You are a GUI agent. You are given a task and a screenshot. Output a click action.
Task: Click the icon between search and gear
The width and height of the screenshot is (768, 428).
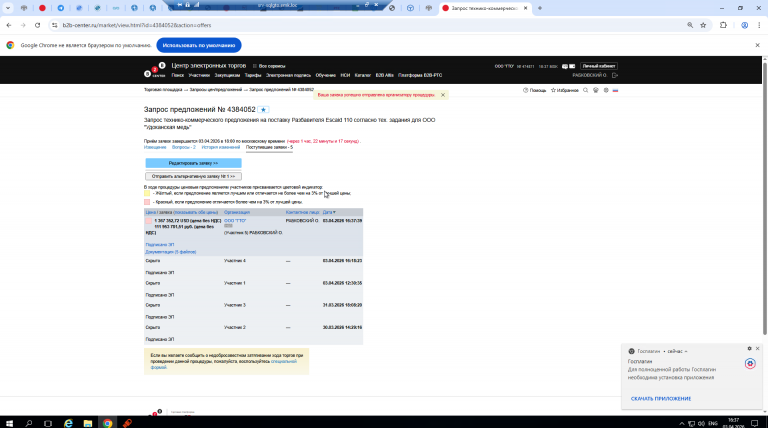click(596, 90)
